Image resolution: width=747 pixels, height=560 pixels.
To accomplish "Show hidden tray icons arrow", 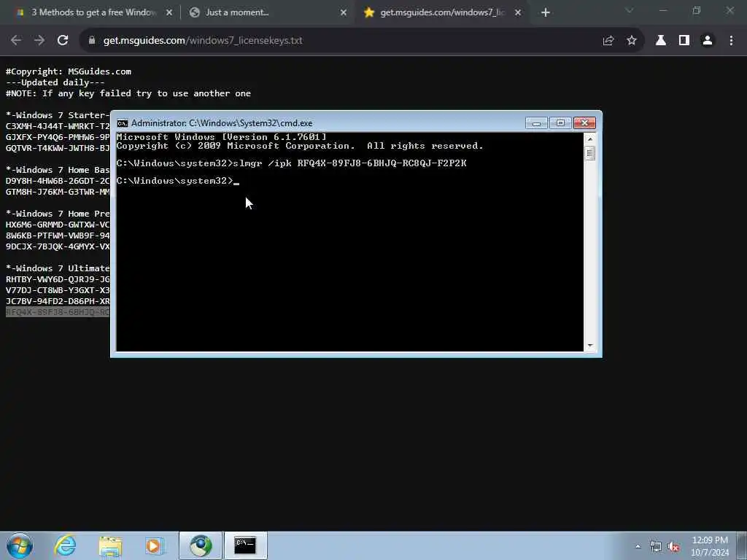I will (638, 547).
